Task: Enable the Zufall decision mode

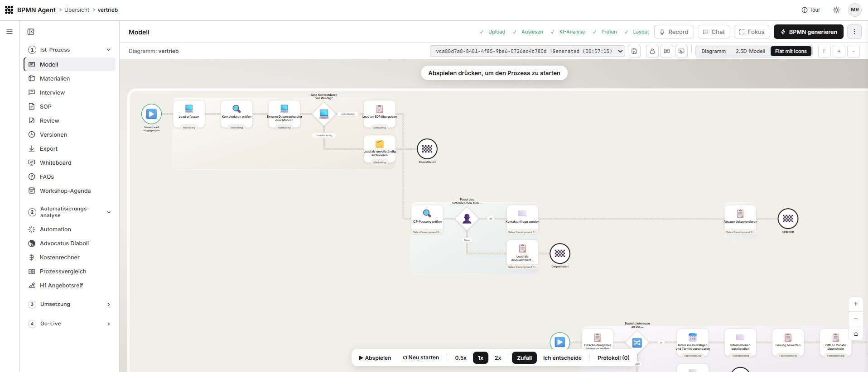Action: 524,358
